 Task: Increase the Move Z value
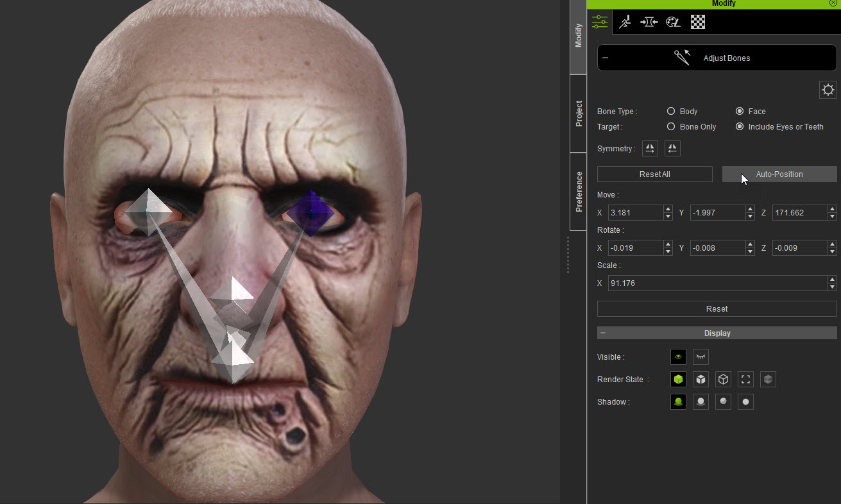click(832, 209)
